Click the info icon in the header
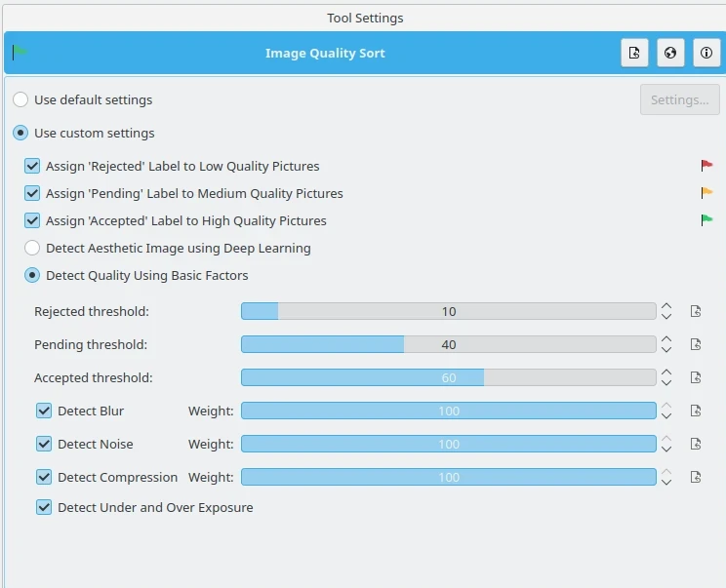This screenshot has width=726, height=588. [706, 54]
